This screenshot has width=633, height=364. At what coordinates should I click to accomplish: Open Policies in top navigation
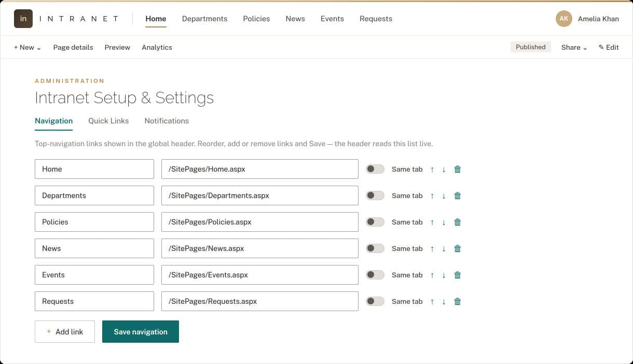256,19
